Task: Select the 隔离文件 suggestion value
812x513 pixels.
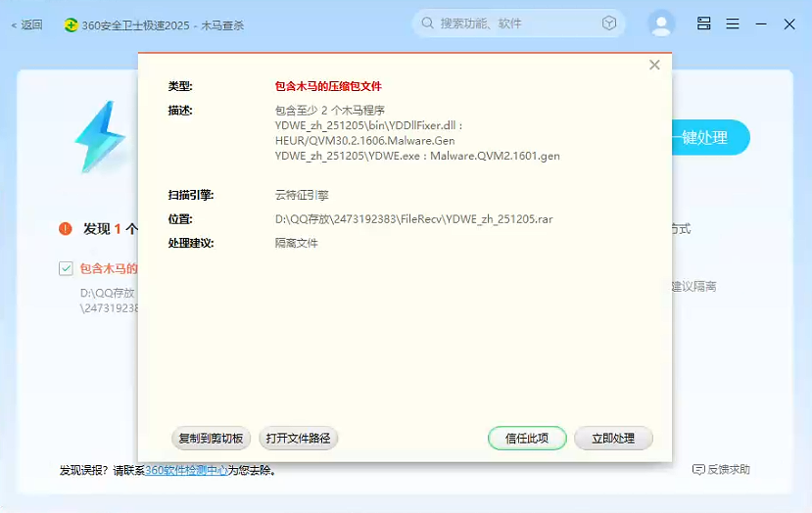Action: tap(296, 244)
